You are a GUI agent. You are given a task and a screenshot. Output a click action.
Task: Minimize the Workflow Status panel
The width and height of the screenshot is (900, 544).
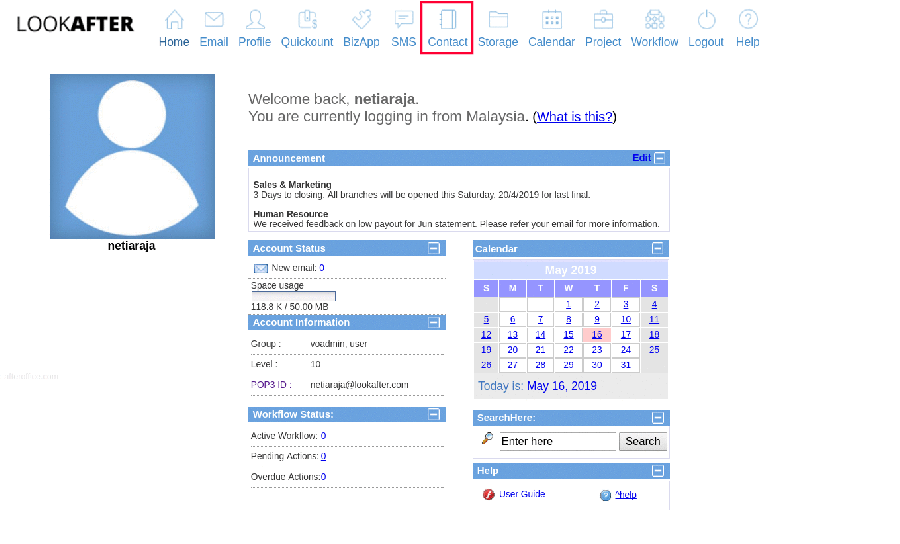[x=433, y=414]
